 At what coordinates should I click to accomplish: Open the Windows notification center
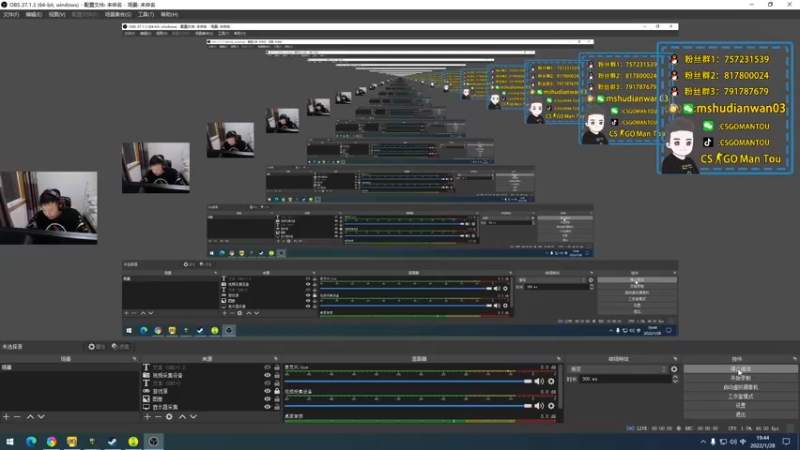coord(787,441)
